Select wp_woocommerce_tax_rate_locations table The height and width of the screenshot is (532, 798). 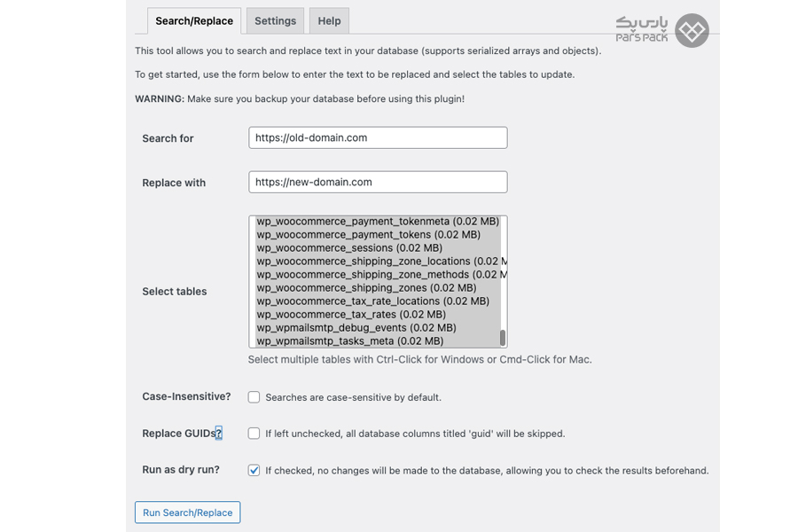point(378,301)
